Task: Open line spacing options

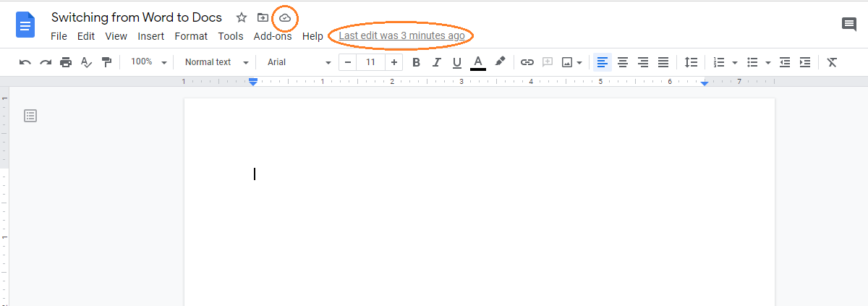Action: pos(692,62)
